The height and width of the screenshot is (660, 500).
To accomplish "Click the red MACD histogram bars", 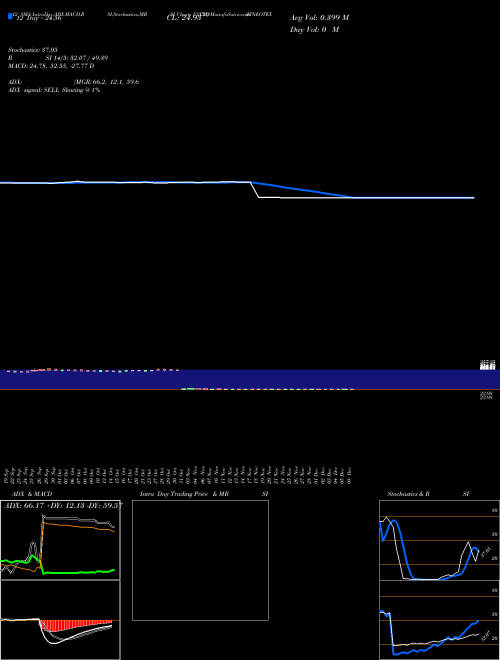I will 76,625.
